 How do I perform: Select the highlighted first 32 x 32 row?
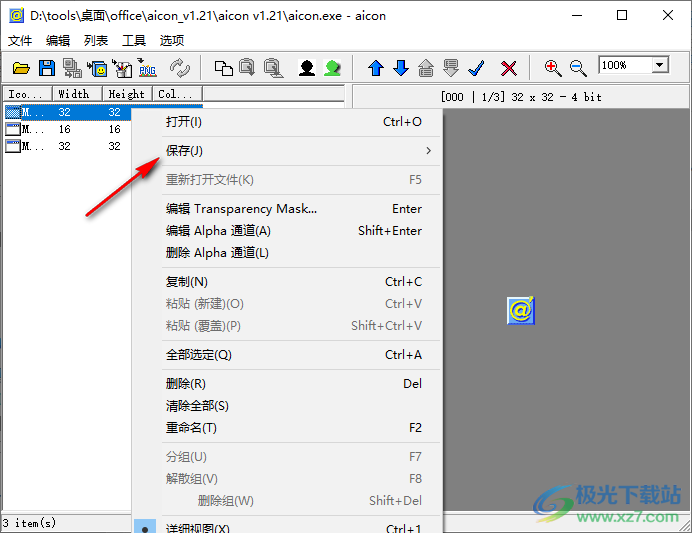point(68,113)
